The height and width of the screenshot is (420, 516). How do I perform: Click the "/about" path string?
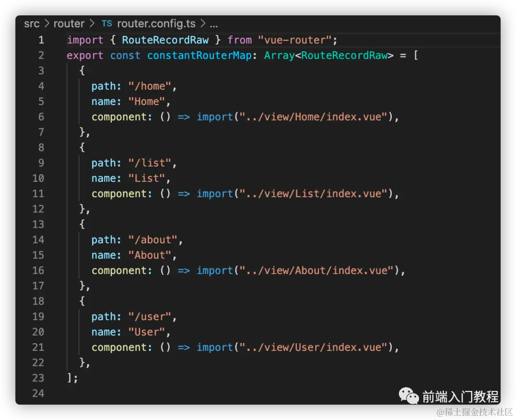(153, 240)
